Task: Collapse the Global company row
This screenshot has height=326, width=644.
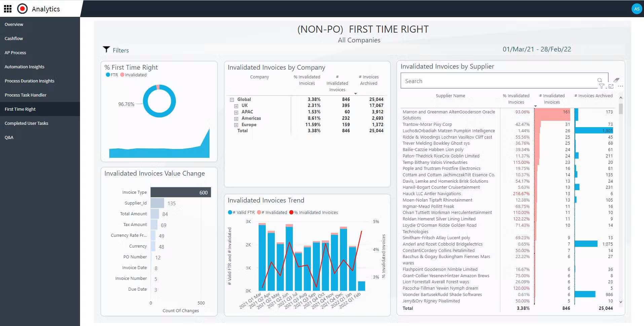Action: click(232, 100)
